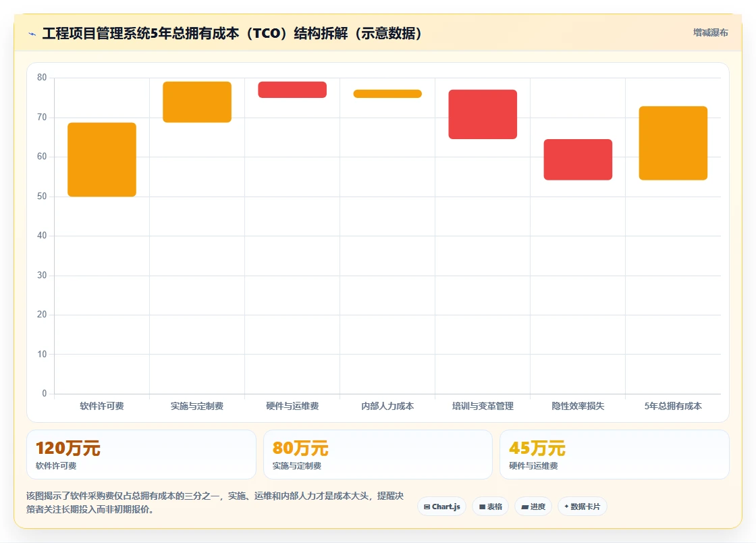The width and height of the screenshot is (756, 543).
Task: Click the 进度 tag chip
Action: (533, 507)
